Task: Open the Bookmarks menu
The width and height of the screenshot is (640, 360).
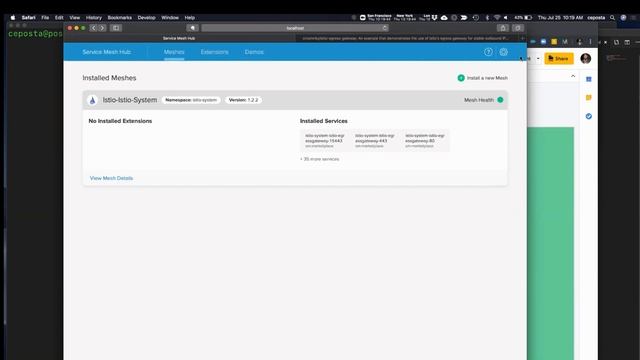Action: tap(120, 18)
